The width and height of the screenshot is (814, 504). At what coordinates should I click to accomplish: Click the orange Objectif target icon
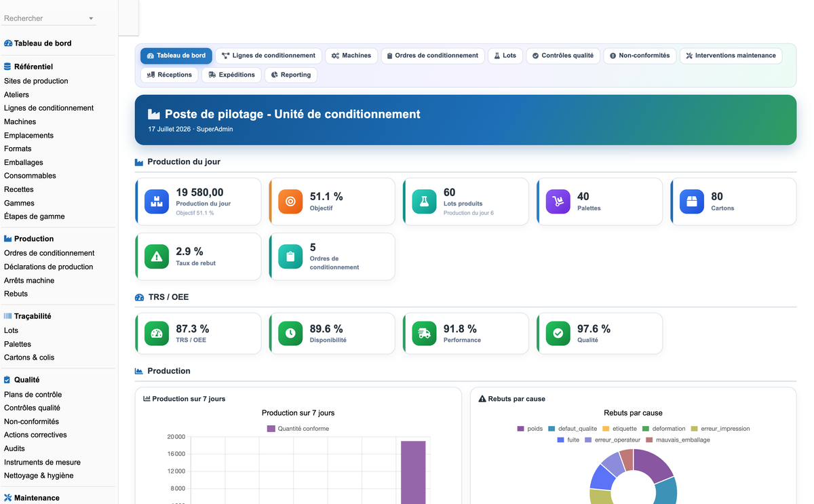click(x=290, y=201)
